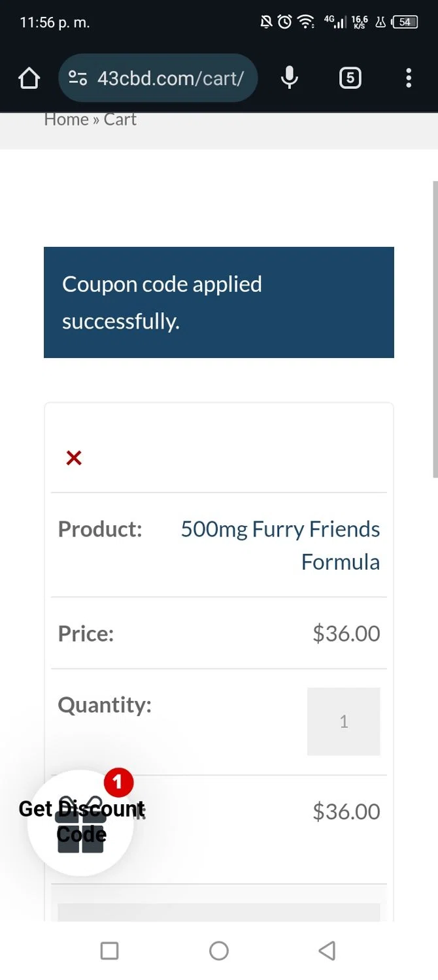
Task: Tap the "Coupon code applied successfully" banner
Action: pos(218,302)
